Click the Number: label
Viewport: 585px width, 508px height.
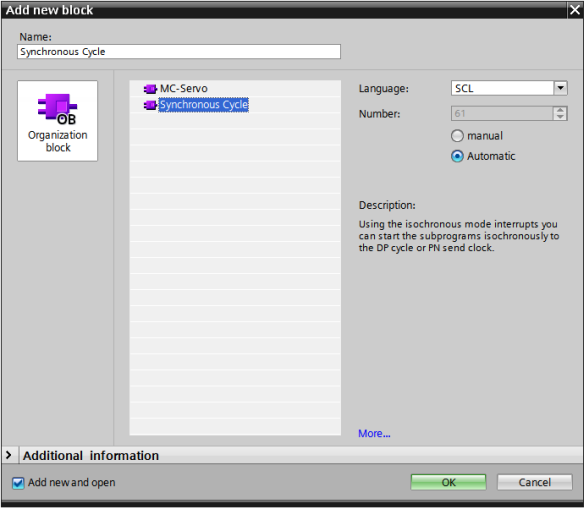pyautogui.click(x=379, y=114)
